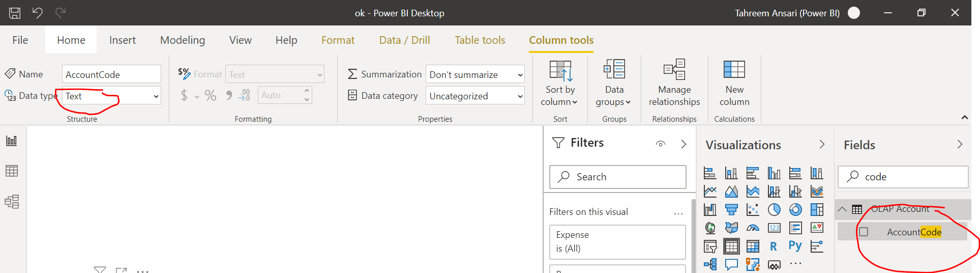Select the Card (123) visual
Image resolution: width=980 pixels, height=273 pixels.
pyautogui.click(x=774, y=228)
